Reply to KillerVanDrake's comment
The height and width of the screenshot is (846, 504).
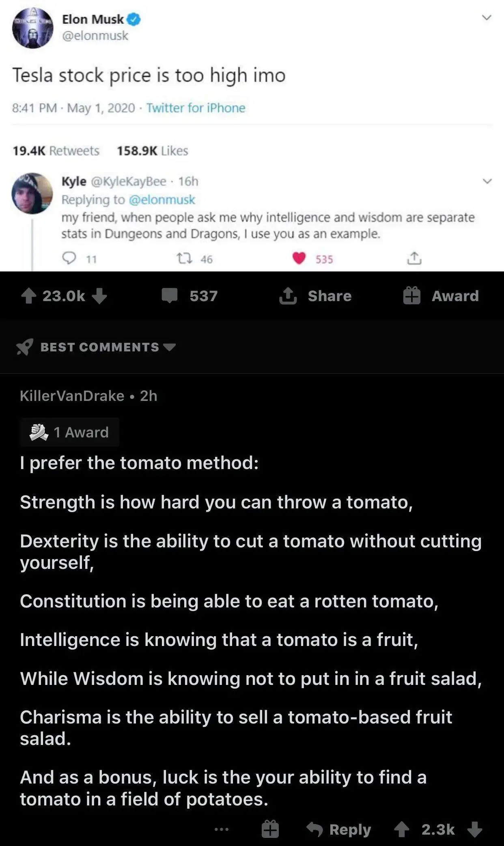click(339, 829)
